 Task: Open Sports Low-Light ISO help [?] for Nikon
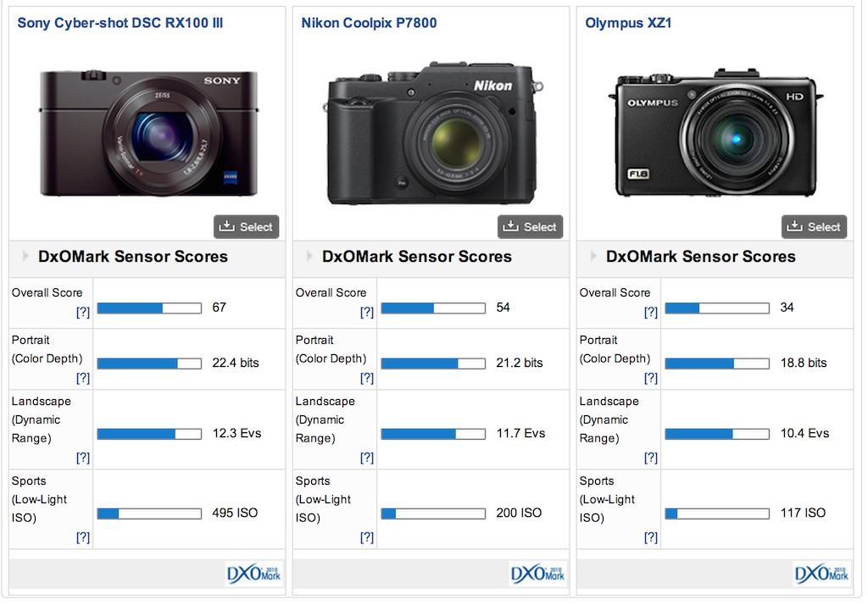click(x=366, y=537)
